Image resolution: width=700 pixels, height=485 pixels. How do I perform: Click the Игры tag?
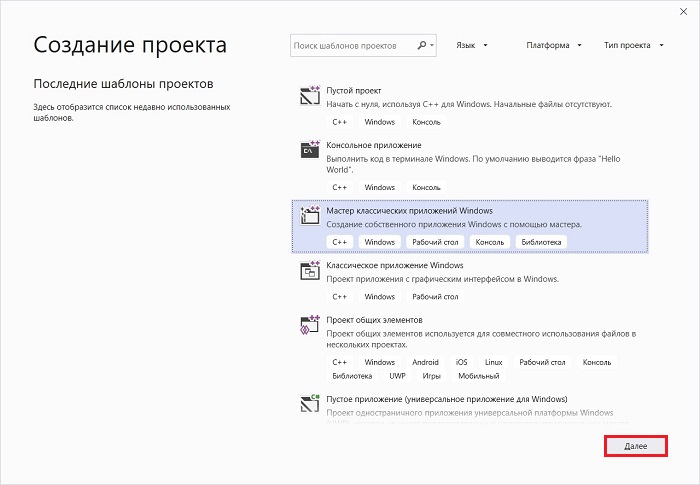[431, 376]
